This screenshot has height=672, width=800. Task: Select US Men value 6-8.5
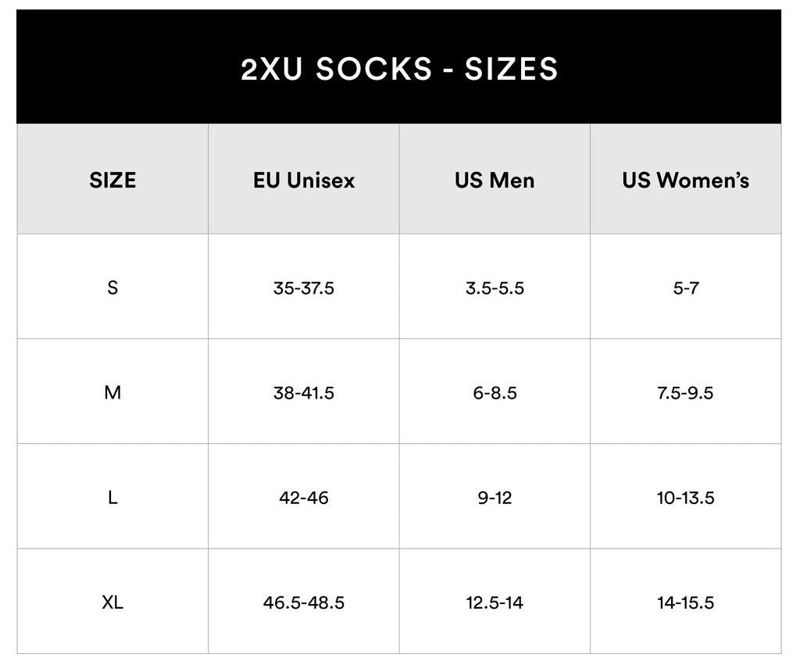pyautogui.click(x=495, y=392)
